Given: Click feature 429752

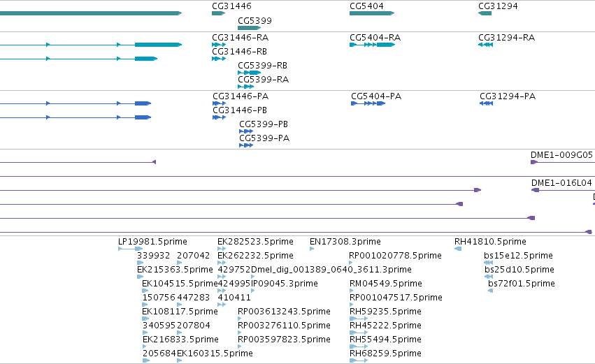Looking at the screenshot, I should point(222,277).
